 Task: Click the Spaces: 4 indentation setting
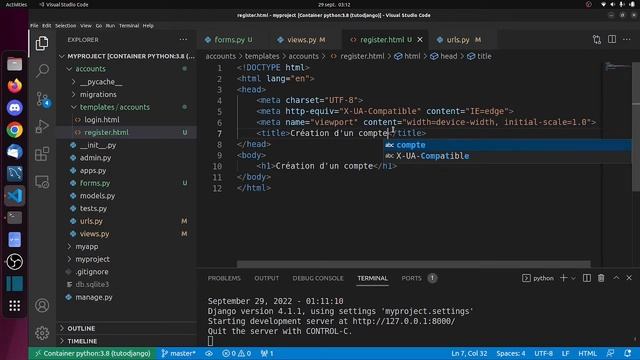[x=511, y=353]
